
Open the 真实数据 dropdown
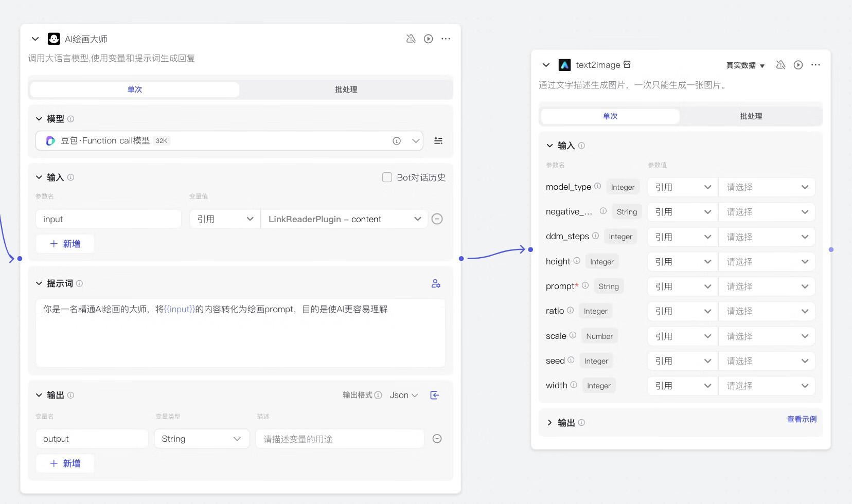click(745, 65)
